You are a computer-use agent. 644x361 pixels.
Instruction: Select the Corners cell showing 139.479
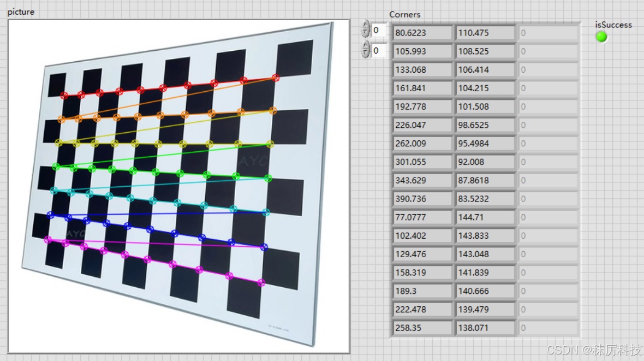coord(486,309)
